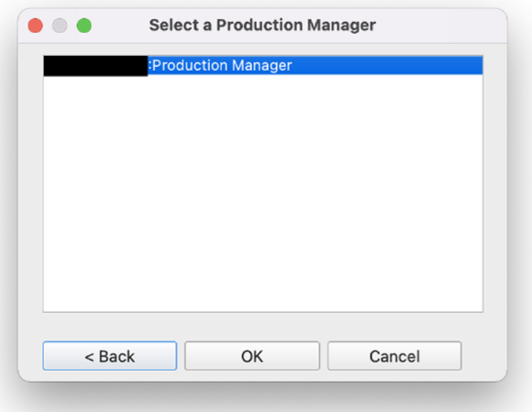Click the title bar beside the window title

click(441, 26)
